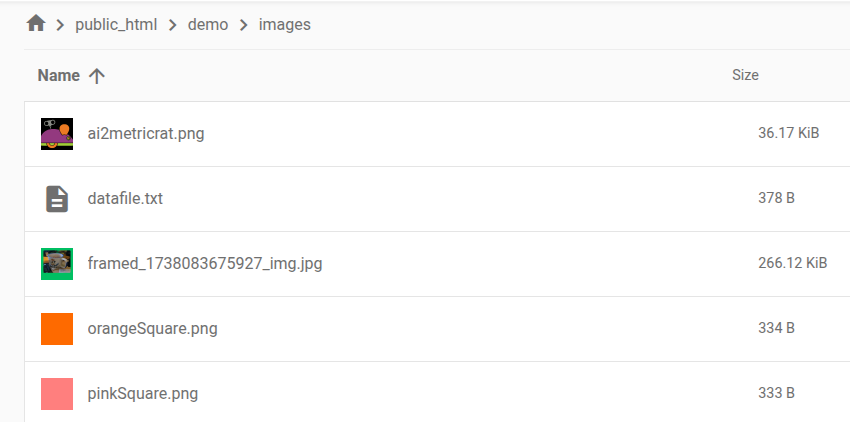Sort files by Size column
Viewport: 850px width, 422px height.
pos(745,75)
